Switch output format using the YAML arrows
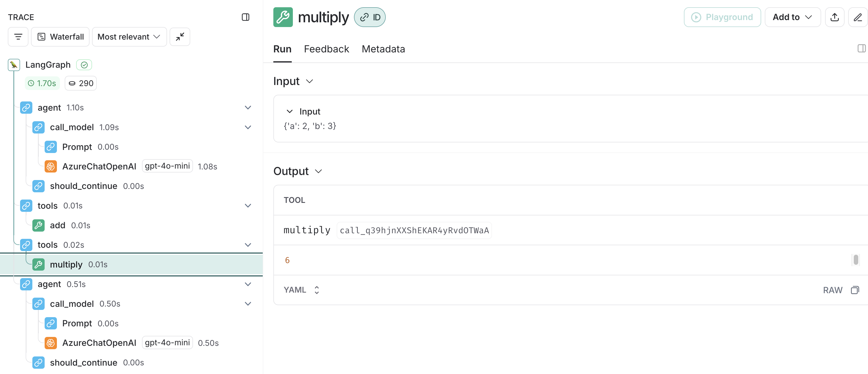Screen dimensions: 868x374 [x=316, y=290]
